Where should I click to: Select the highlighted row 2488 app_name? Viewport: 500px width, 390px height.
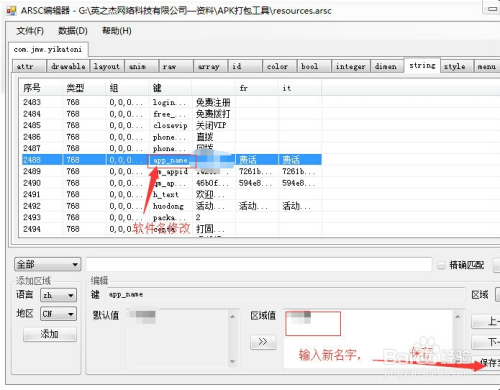click(172, 160)
